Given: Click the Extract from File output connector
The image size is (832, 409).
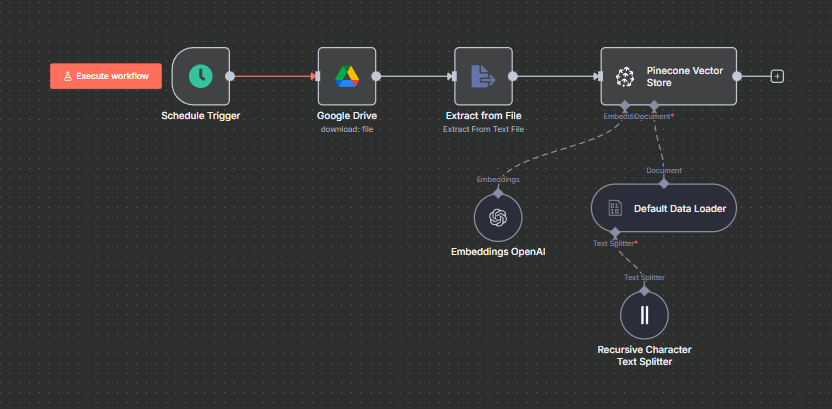Looking at the screenshot, I should (513, 76).
